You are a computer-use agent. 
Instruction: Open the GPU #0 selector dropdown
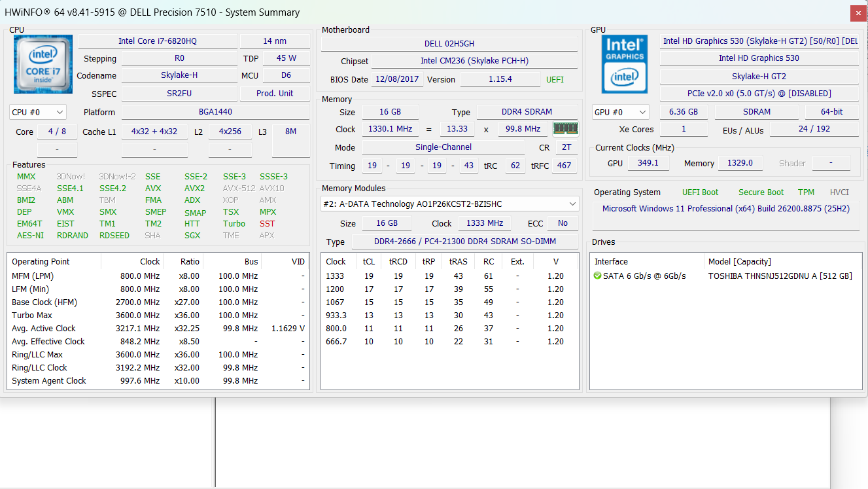tap(620, 112)
